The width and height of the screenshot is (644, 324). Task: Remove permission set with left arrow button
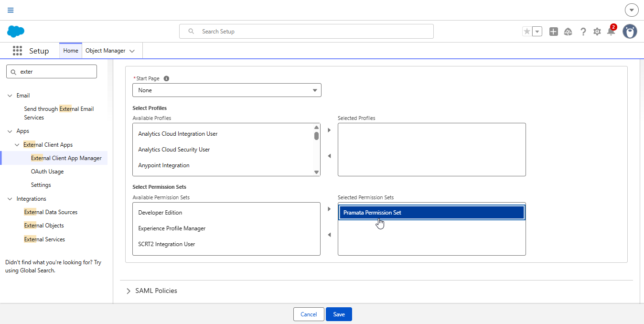[x=329, y=235]
